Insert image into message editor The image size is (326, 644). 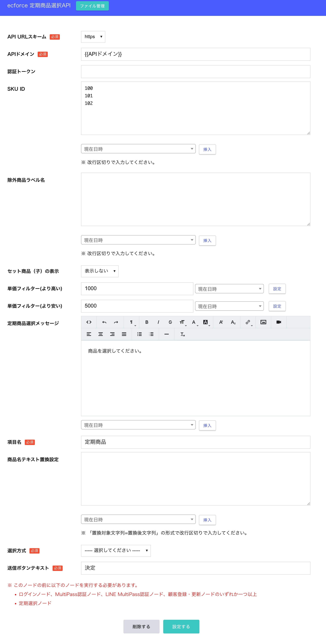263,322
